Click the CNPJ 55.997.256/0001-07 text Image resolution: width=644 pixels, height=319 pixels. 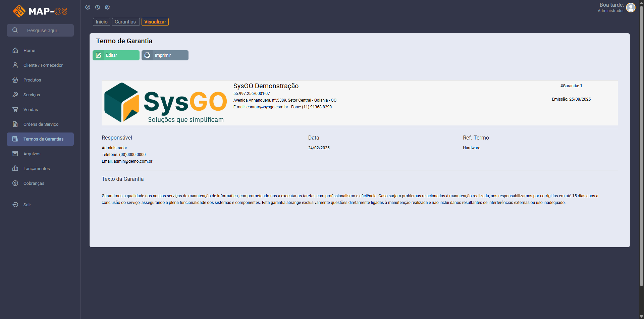(252, 94)
